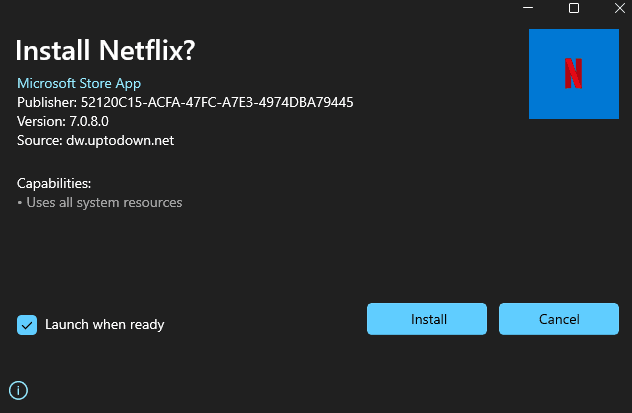Viewport: 632px width, 413px height.
Task: Cancel the Netflix installation
Action: (x=559, y=319)
